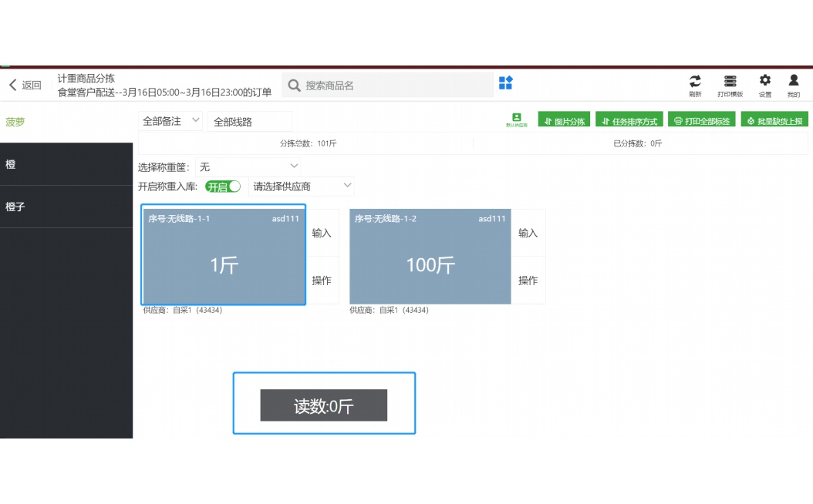Screen dimensions: 813x504
Task: Click 输入 for order 无线路-1-2
Action: [528, 233]
